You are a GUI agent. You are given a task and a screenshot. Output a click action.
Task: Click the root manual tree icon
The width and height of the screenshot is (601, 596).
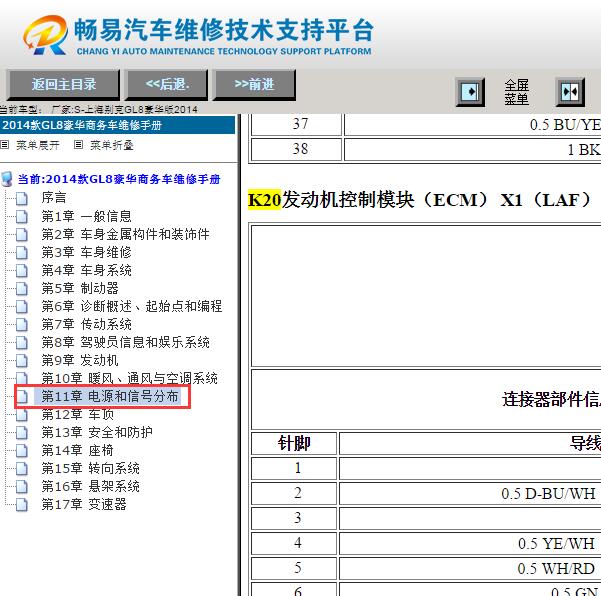pyautogui.click(x=7, y=179)
